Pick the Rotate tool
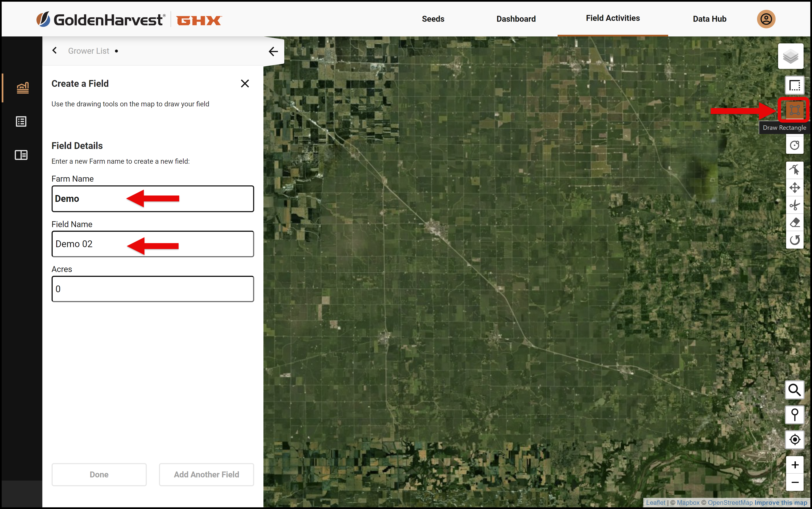Screen dimensions: 812x509 click(x=795, y=240)
